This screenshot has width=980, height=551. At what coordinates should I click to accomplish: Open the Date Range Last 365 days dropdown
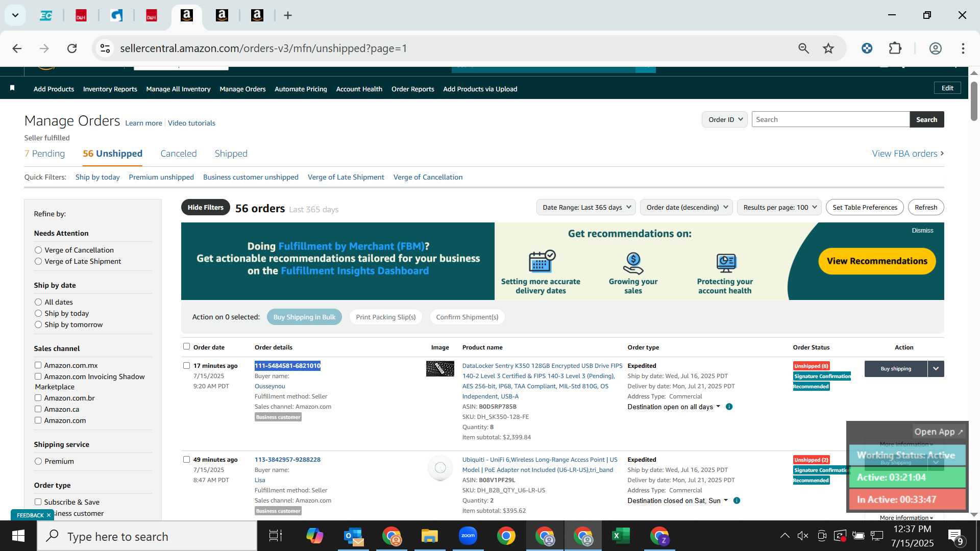pyautogui.click(x=586, y=207)
